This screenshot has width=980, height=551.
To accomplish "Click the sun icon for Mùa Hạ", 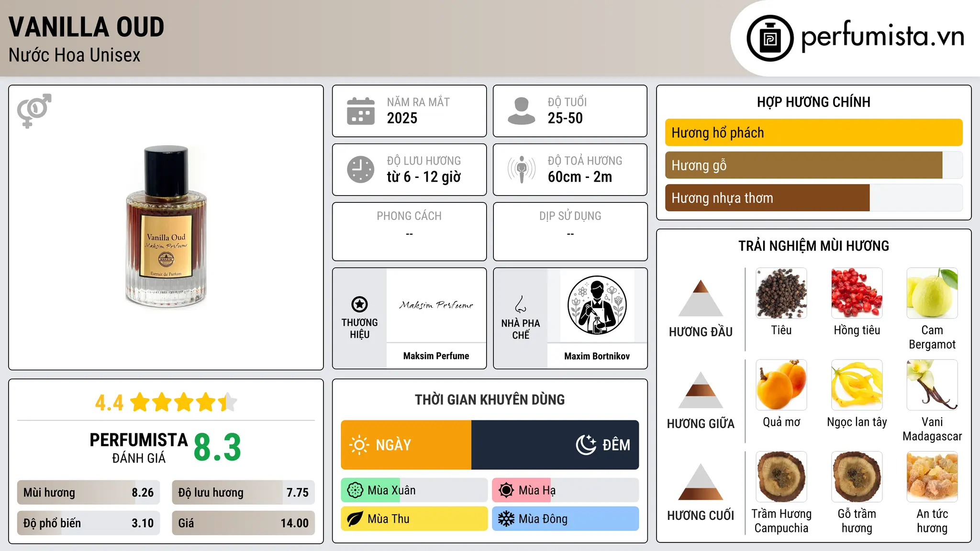I will 506,490.
